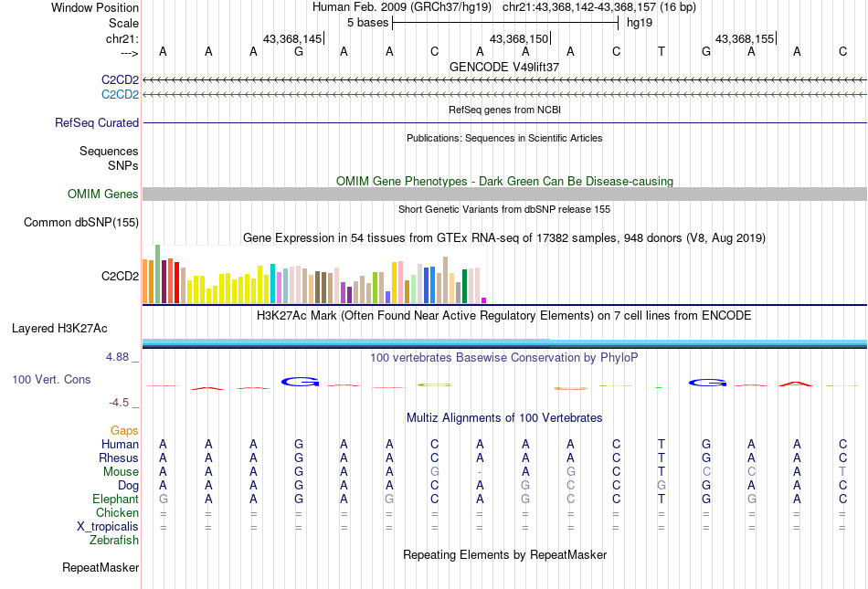
Task: Click the magenta bar ending the GTEx chart
Action: pos(484,300)
